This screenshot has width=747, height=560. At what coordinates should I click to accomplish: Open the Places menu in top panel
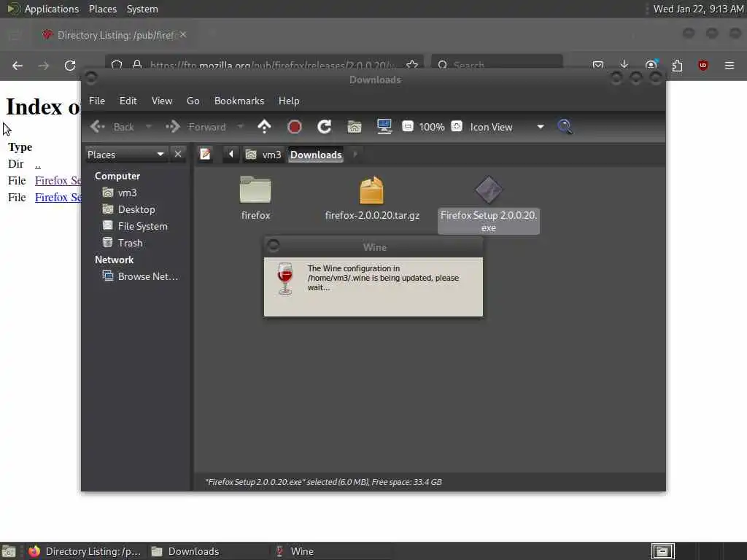pos(103,9)
